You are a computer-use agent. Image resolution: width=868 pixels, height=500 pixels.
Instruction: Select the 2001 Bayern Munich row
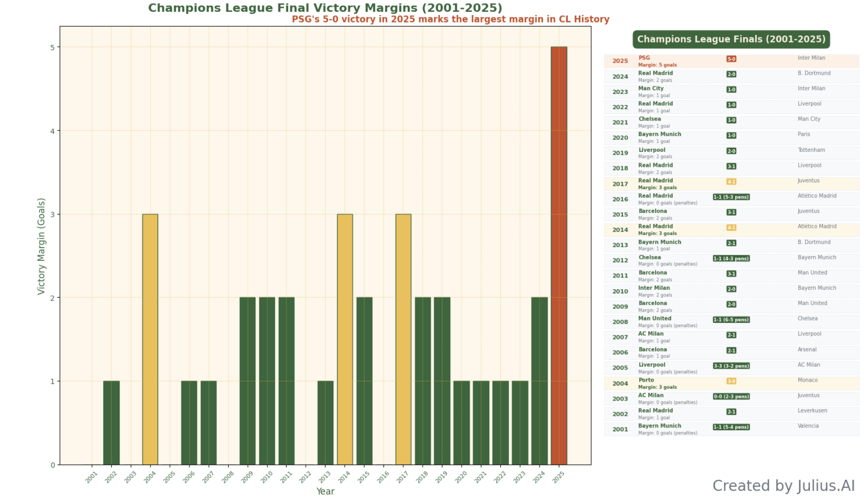[x=731, y=429]
